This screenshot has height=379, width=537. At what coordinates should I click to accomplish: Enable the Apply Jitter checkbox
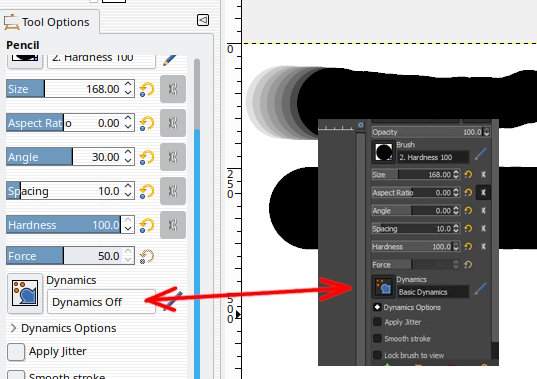16,352
